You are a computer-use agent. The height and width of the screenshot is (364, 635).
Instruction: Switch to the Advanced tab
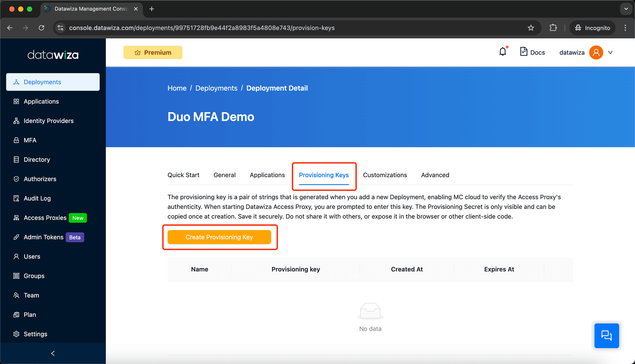point(435,175)
